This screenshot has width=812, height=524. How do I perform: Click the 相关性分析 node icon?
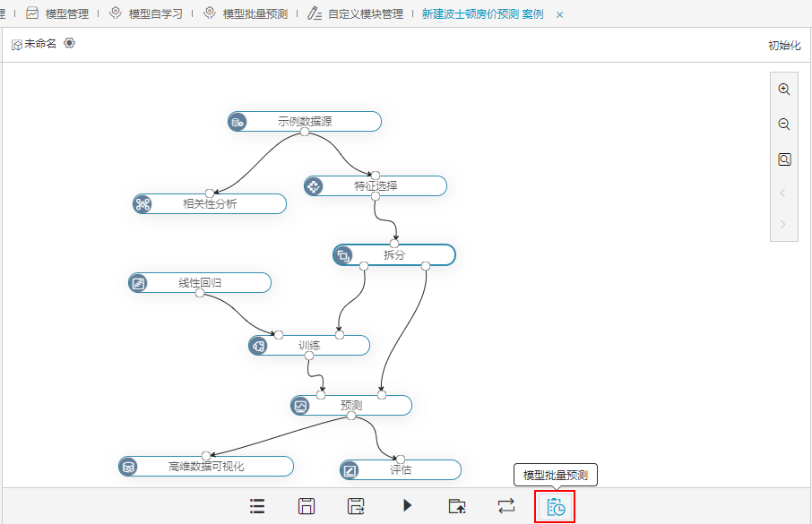pos(143,204)
